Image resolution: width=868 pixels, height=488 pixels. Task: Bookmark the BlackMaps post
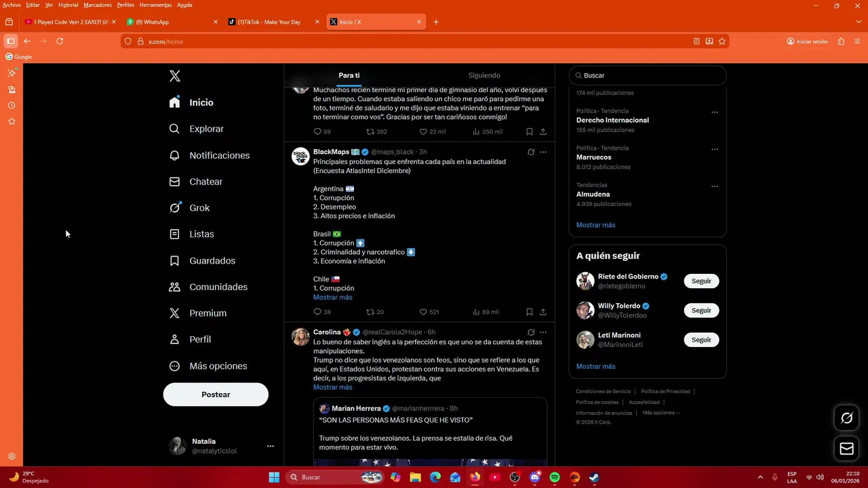point(530,312)
